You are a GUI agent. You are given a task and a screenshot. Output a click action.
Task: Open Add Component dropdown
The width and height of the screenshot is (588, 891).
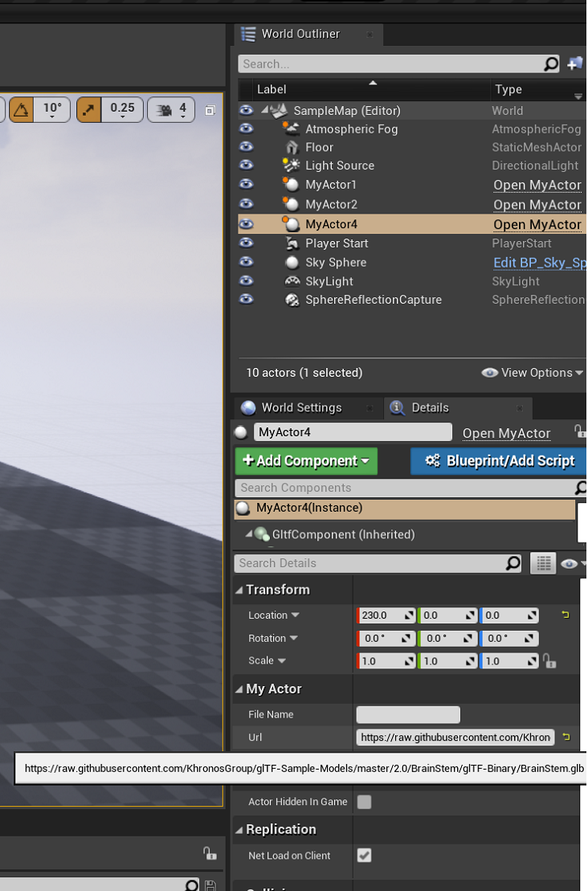pyautogui.click(x=306, y=461)
